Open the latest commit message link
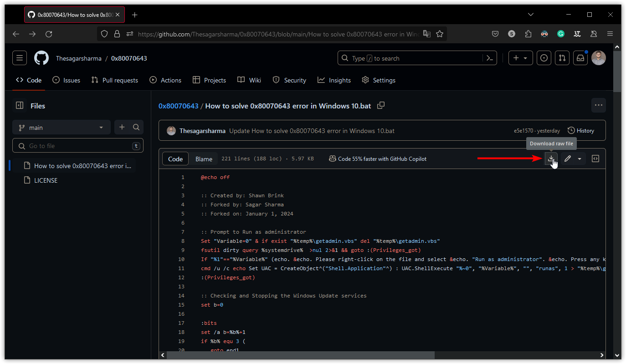 point(312,131)
